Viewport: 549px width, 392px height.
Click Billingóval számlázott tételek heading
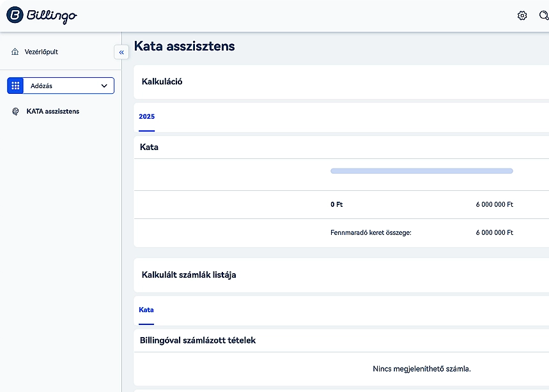(197, 340)
